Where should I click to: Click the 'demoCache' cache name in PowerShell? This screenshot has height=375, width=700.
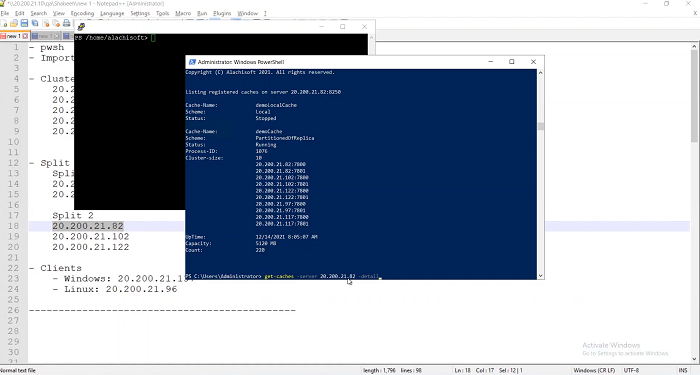point(269,132)
